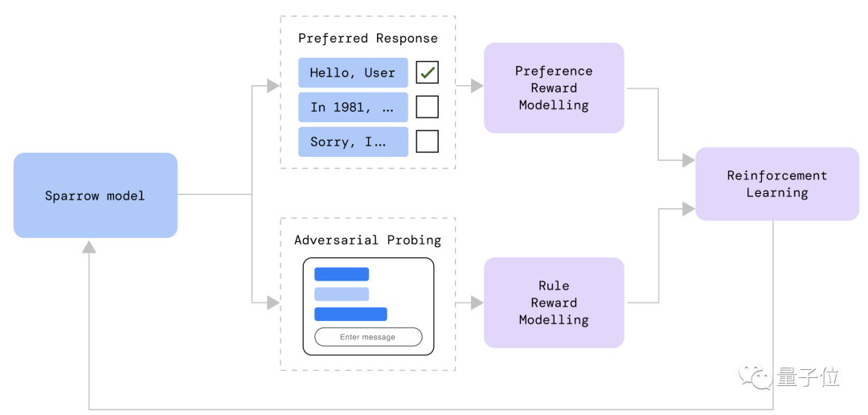Click the Reinforcement Learning block
The height and width of the screenshot is (415, 868).
coord(776,184)
